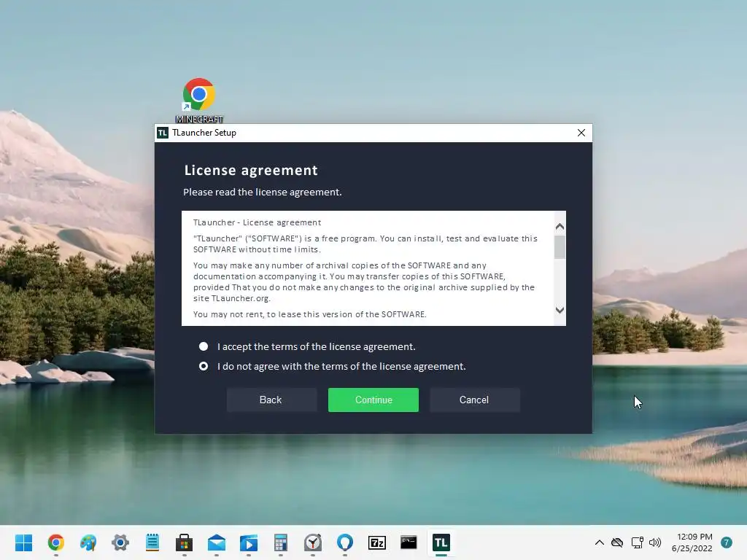Open 7-Zip from the taskbar
747x560 pixels.
tap(377, 542)
